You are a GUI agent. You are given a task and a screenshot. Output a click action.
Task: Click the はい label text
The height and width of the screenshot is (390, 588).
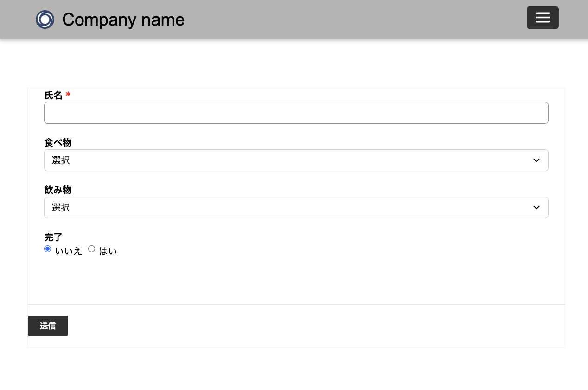point(108,251)
